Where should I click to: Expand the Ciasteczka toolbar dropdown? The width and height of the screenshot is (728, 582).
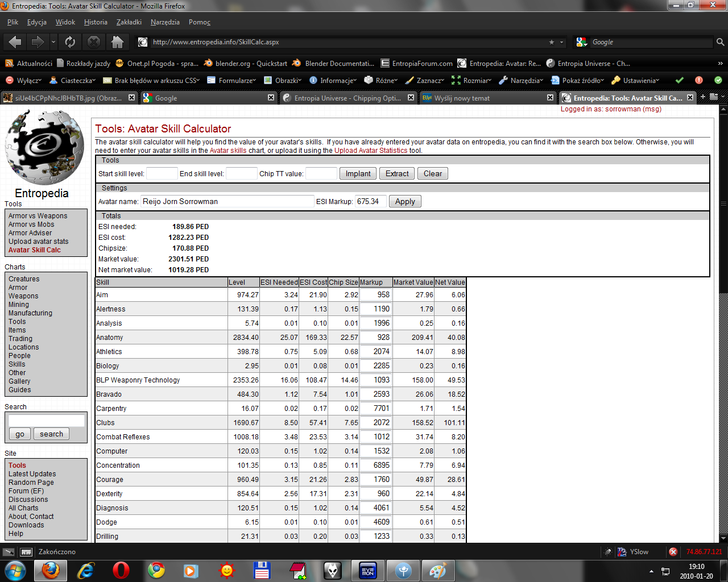tap(72, 81)
